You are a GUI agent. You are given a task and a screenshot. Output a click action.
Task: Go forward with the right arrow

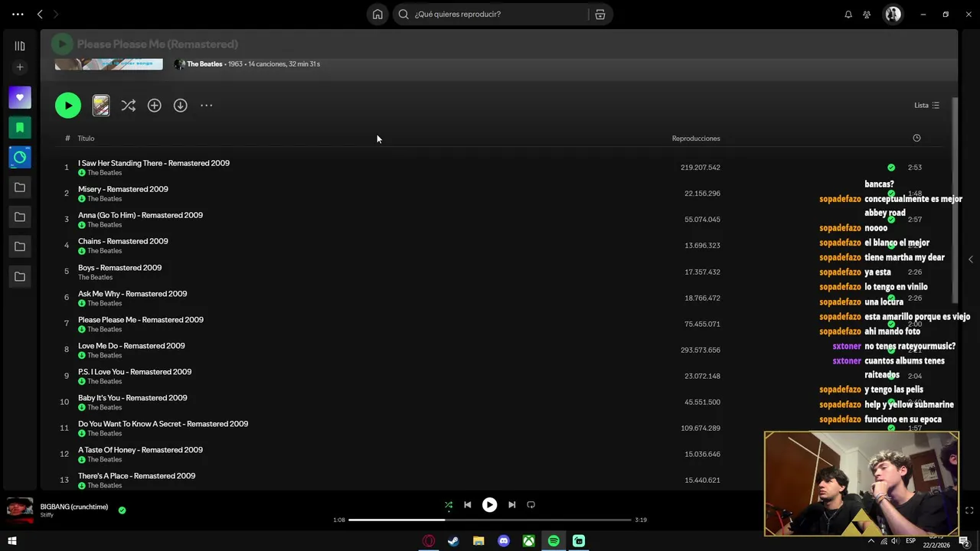coord(56,14)
